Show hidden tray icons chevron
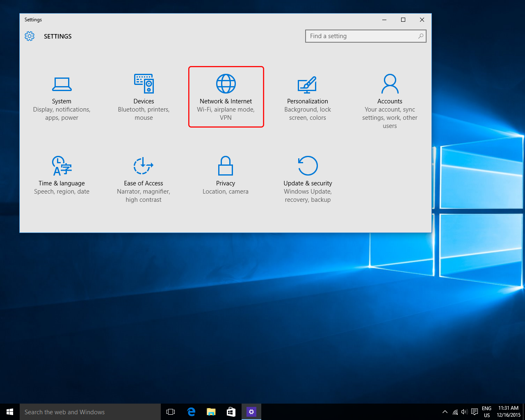 tap(445, 412)
